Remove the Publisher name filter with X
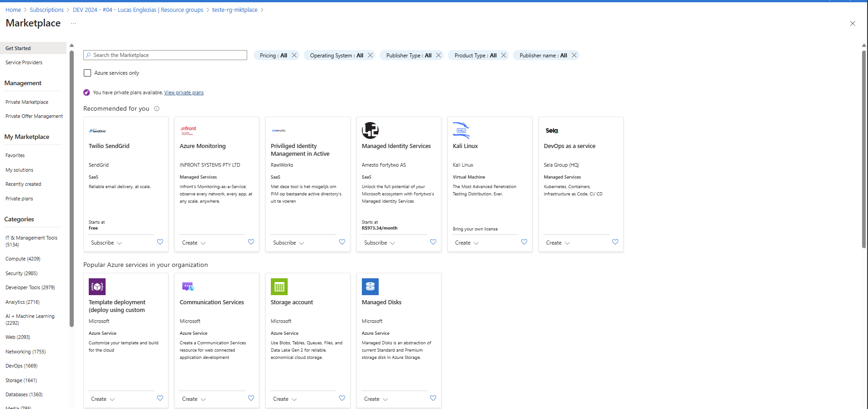This screenshot has width=868, height=409. [574, 55]
